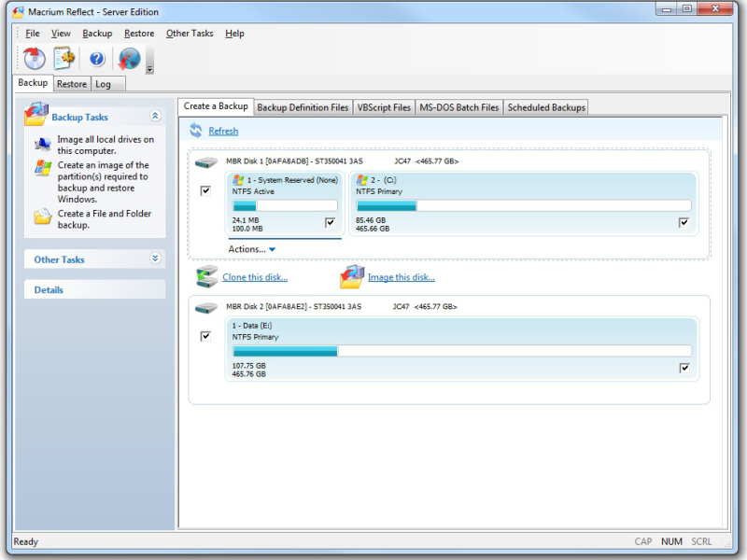
Task: Switch to the Restore tab
Action: [72, 84]
